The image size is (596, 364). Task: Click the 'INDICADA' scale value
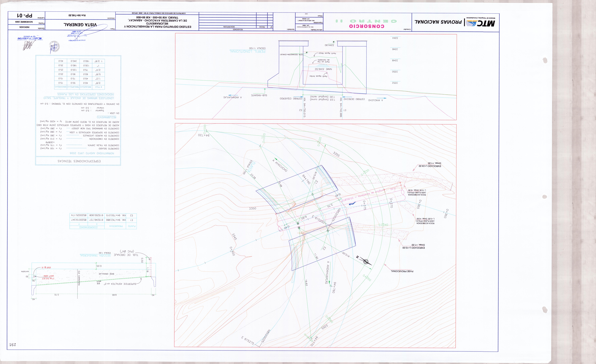pyautogui.click(x=24, y=27)
